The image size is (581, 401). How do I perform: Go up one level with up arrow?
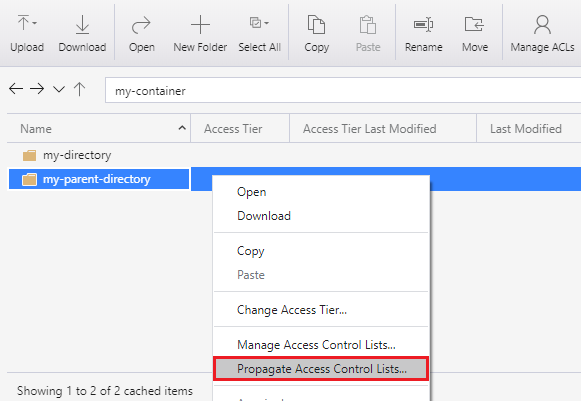79,89
